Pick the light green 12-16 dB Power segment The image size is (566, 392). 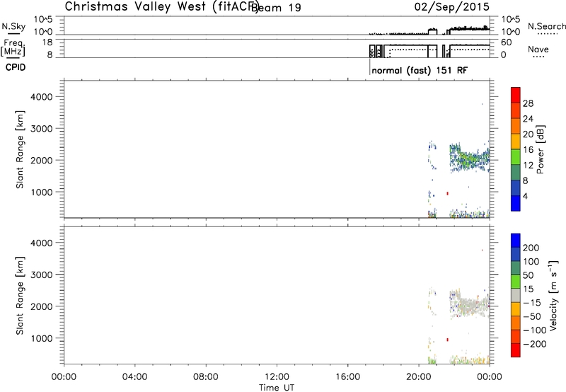516,157
